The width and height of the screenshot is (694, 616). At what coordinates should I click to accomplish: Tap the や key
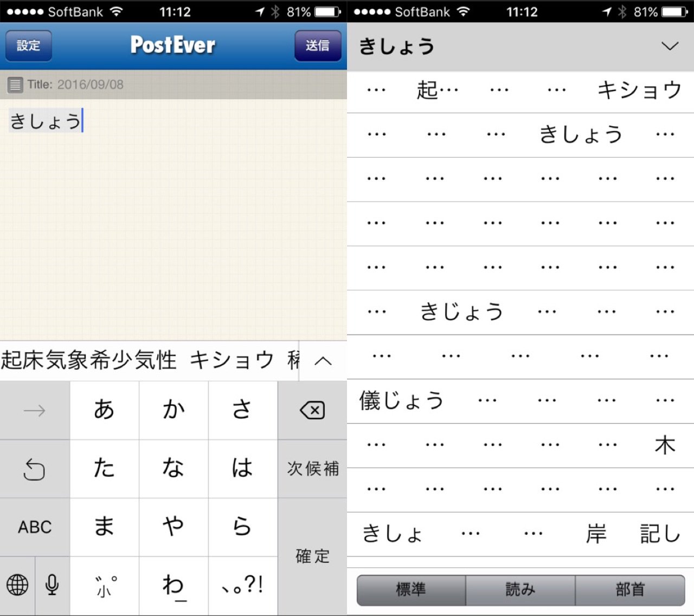pos(173,527)
